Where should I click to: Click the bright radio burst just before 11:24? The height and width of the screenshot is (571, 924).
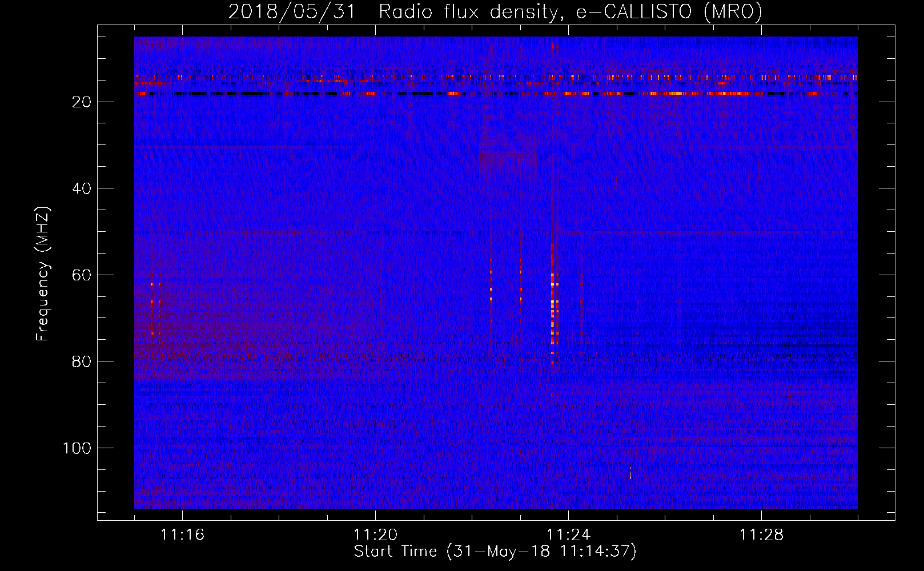(x=553, y=303)
